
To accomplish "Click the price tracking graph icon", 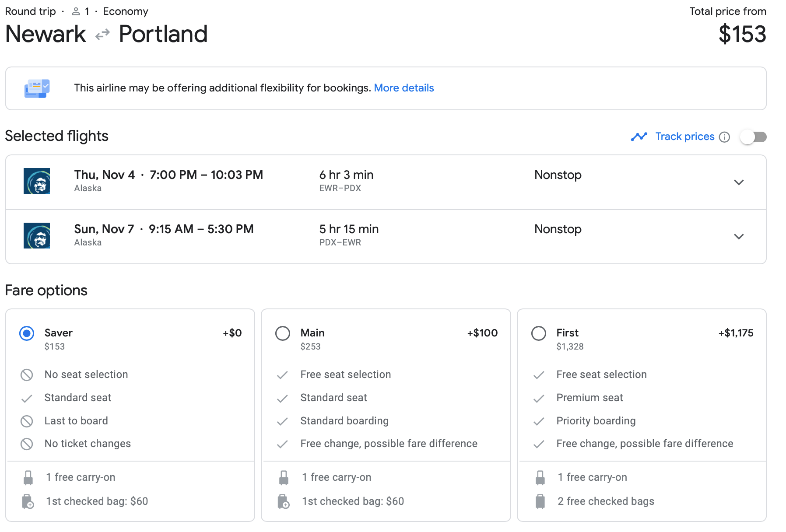I will click(x=639, y=137).
